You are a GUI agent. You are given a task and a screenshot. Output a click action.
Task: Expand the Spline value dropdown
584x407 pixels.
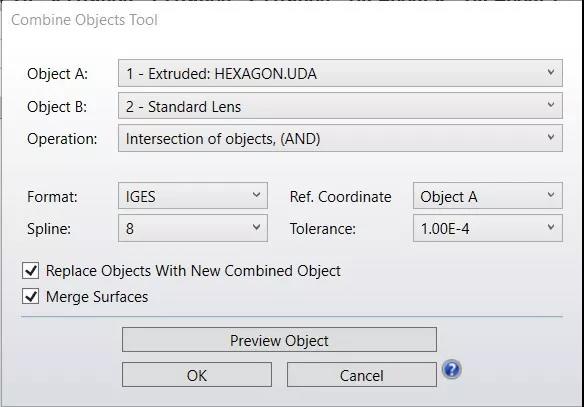pos(193,228)
